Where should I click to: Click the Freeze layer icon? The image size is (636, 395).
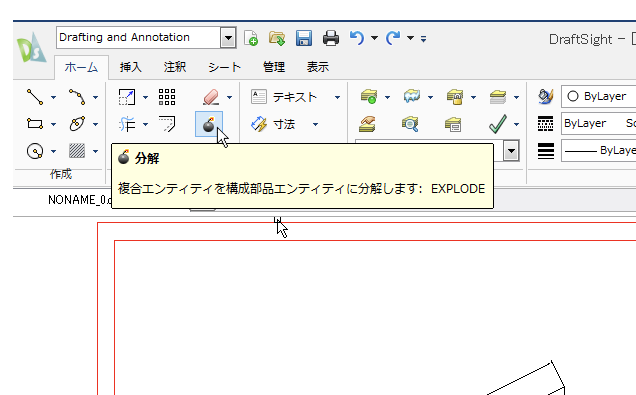(x=412, y=97)
